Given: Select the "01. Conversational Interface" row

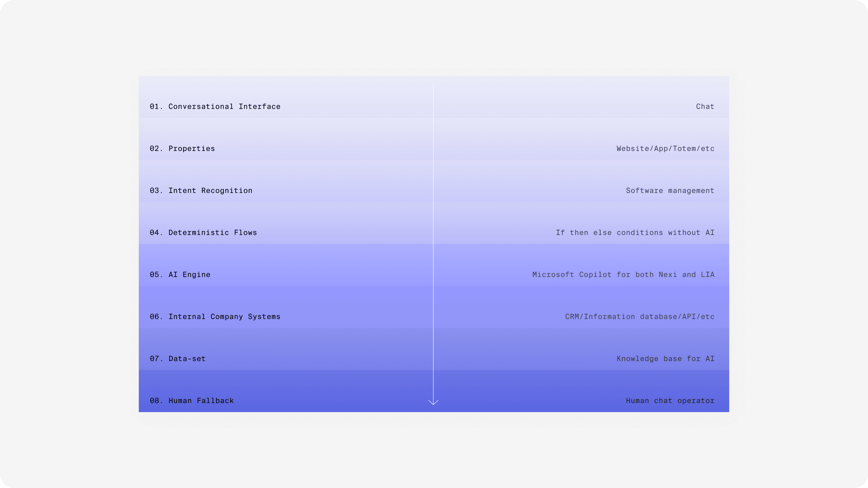Looking at the screenshot, I should click(215, 106).
